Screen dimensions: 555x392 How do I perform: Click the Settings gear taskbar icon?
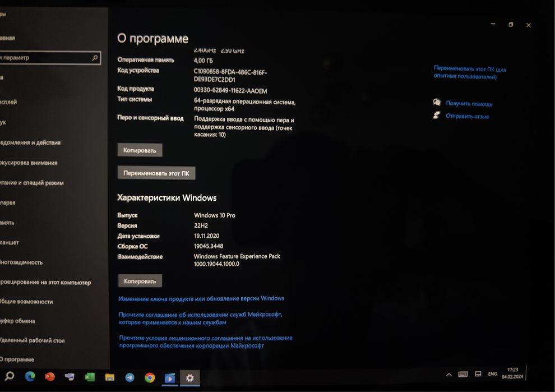(x=189, y=378)
